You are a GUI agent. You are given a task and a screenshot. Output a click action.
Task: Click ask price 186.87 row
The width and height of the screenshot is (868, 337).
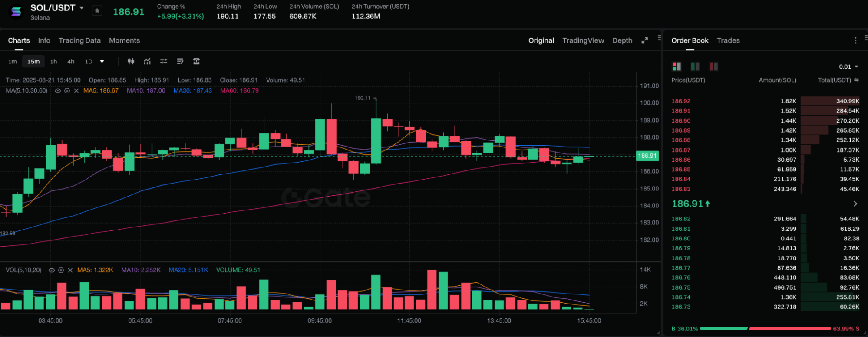coord(765,150)
